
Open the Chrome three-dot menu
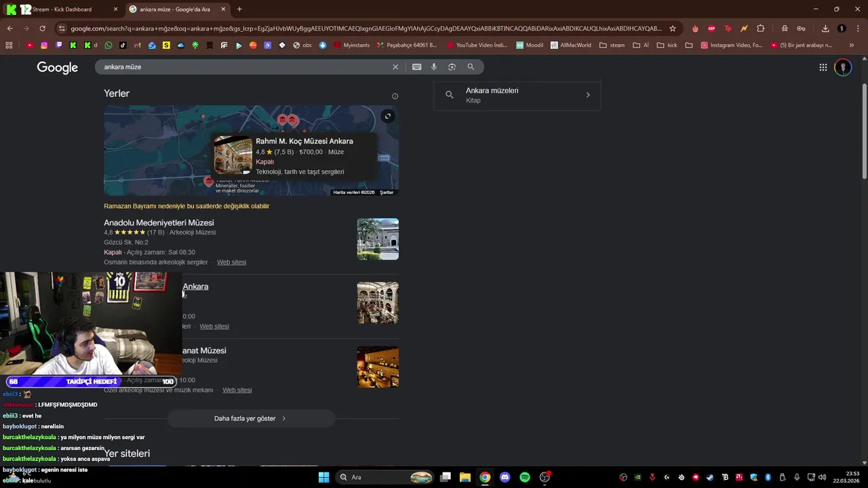(858, 28)
